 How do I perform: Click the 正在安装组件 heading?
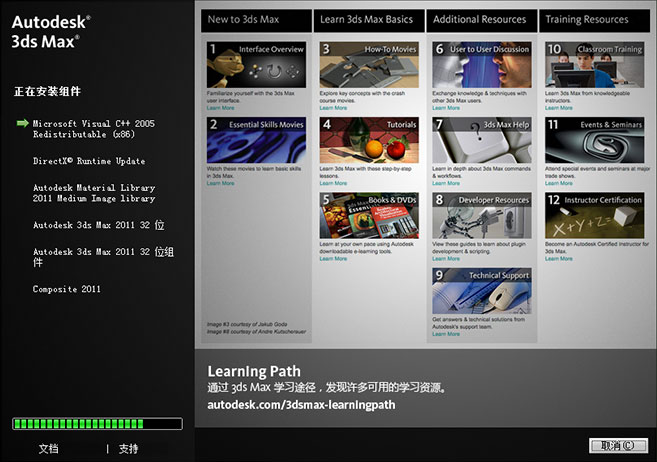pos(47,91)
